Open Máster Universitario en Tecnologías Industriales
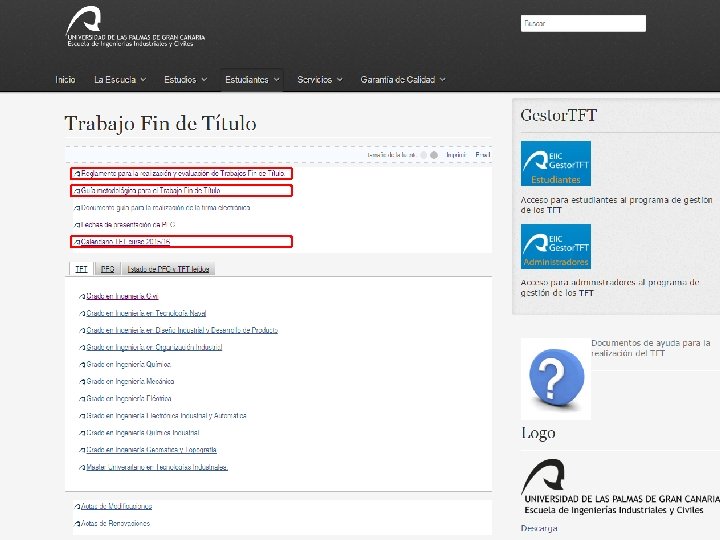 click(x=157, y=467)
